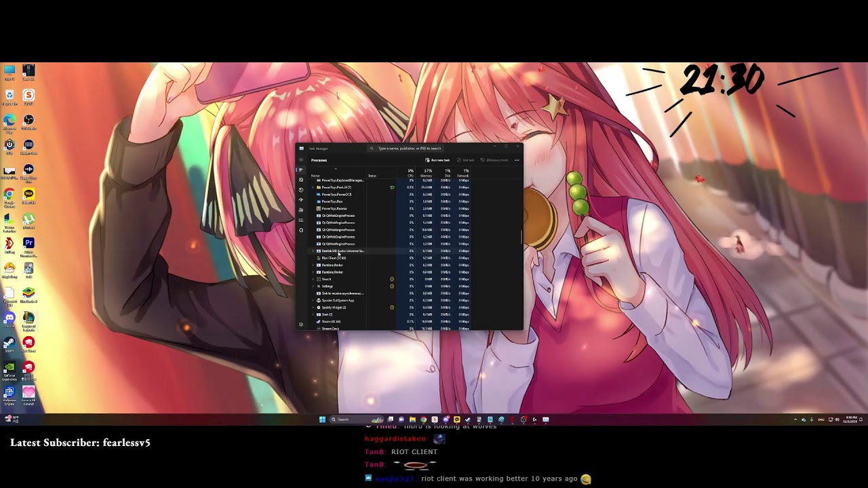
Task: Expand the Settings process group
Action: coord(313,286)
